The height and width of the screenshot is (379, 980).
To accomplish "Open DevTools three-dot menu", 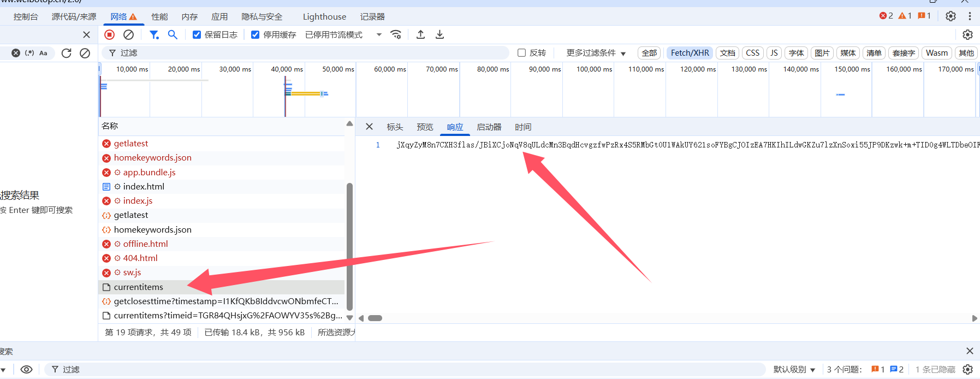I will (970, 16).
